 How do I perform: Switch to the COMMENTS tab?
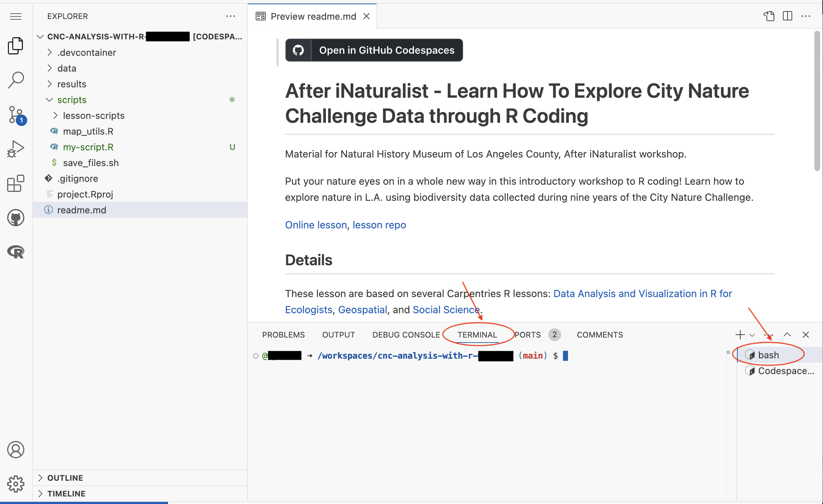pos(600,335)
